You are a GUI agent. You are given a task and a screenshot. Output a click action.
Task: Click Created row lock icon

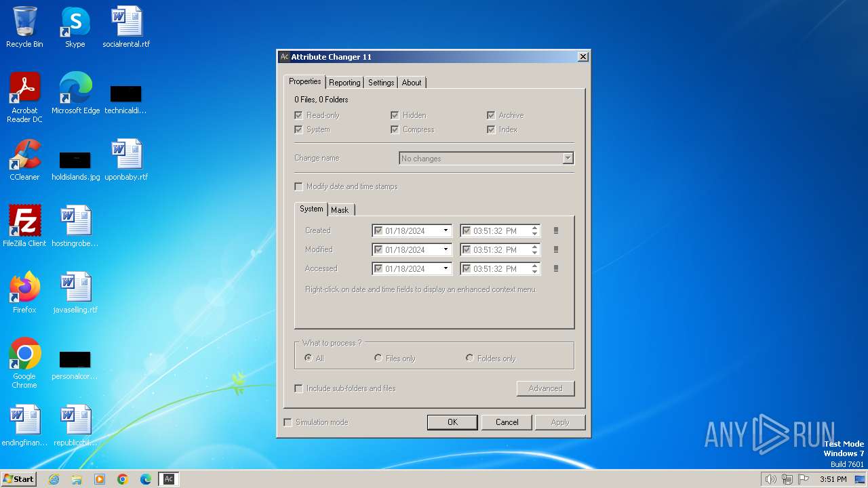click(x=556, y=230)
